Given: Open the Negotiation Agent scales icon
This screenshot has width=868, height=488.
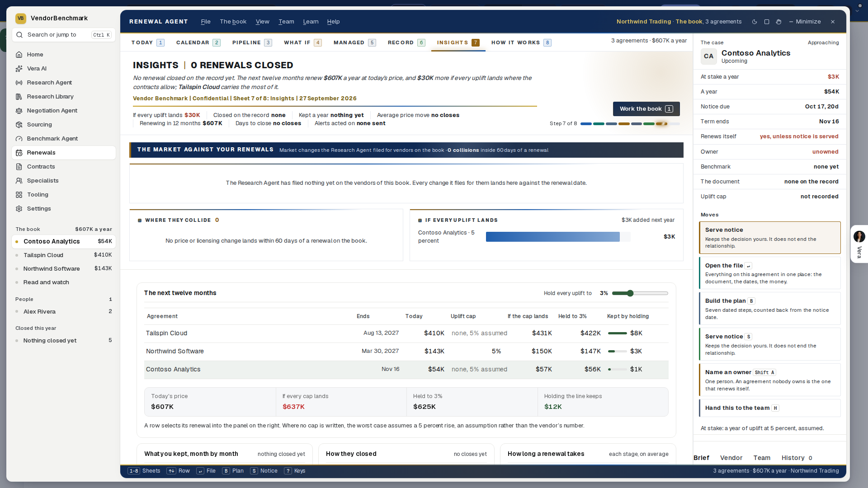Looking at the screenshot, I should pos(19,111).
